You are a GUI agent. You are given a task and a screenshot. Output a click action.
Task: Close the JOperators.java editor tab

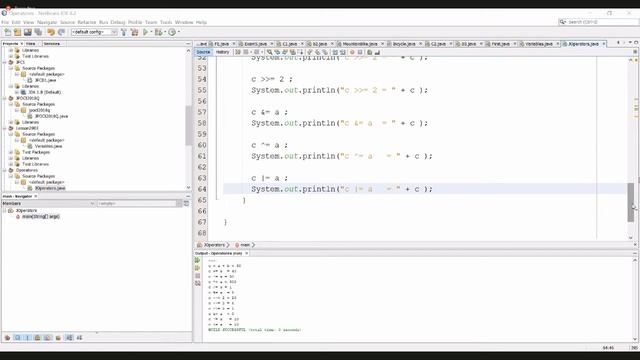(x=604, y=44)
